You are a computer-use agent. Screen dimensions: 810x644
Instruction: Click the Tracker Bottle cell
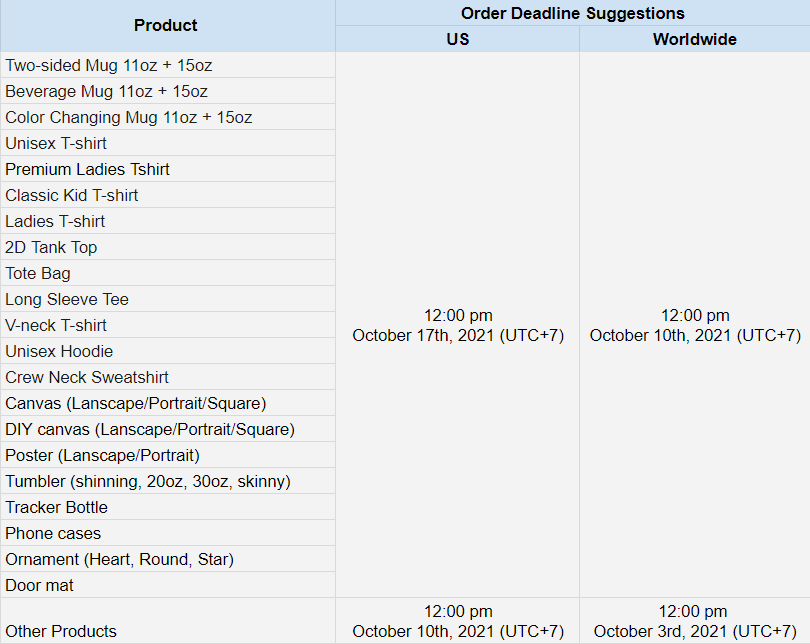[56, 507]
